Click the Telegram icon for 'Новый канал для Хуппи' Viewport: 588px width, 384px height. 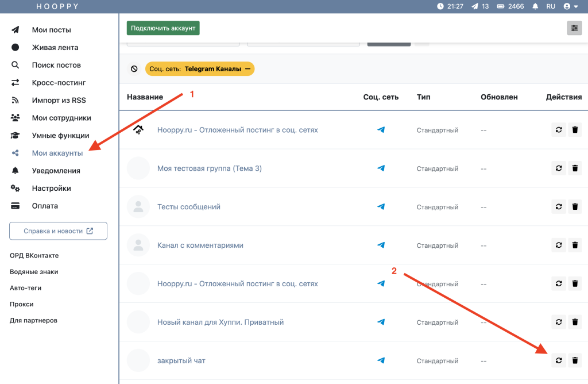click(381, 322)
